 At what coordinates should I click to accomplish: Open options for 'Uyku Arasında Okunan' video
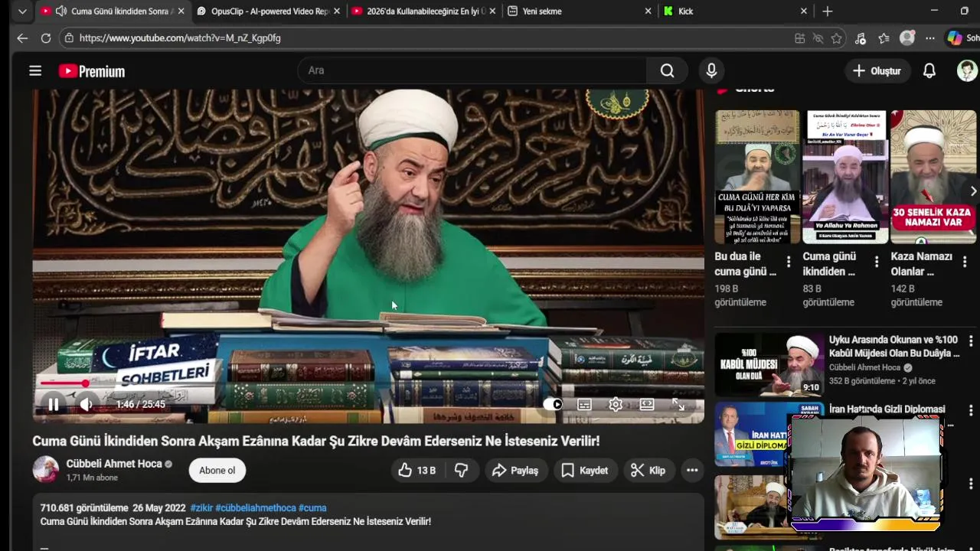[971, 341]
